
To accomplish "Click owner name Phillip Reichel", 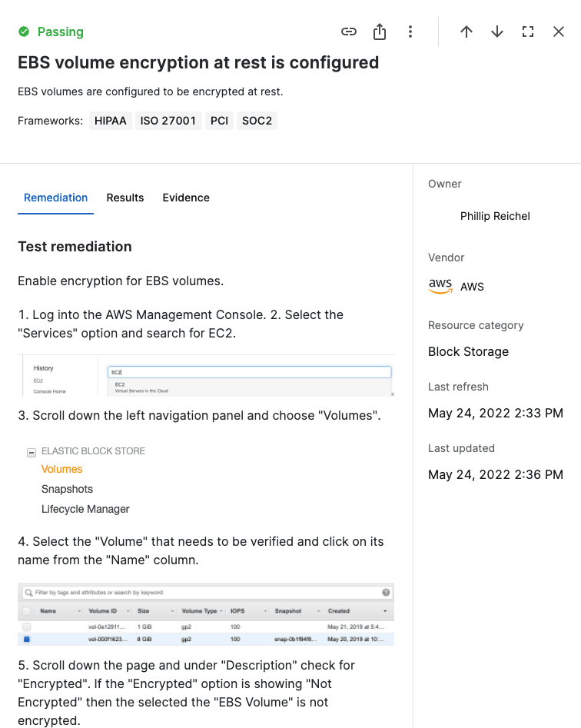I will pyautogui.click(x=495, y=216).
